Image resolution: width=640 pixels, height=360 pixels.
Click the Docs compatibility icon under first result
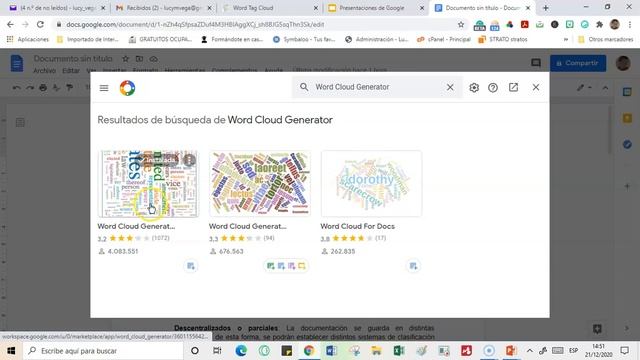click(x=191, y=266)
